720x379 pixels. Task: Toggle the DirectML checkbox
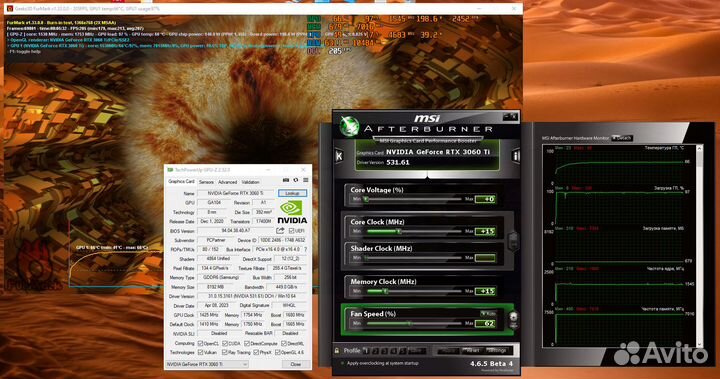(284, 343)
